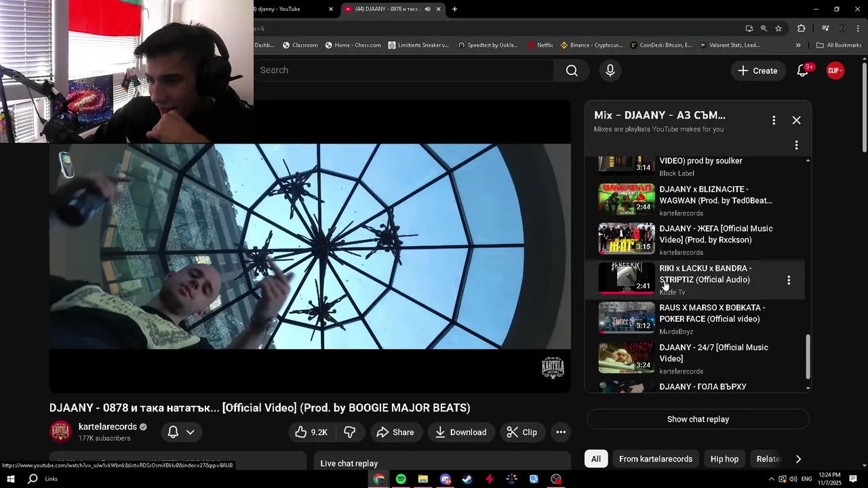This screenshot has width=868, height=488.
Task: Click the YouTube search magnifier button
Action: pyautogui.click(x=572, y=70)
